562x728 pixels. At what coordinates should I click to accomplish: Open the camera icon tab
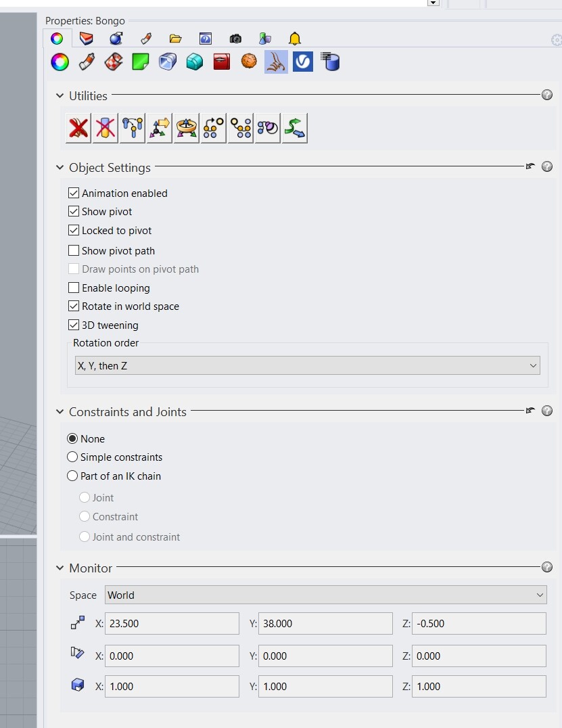(235, 39)
